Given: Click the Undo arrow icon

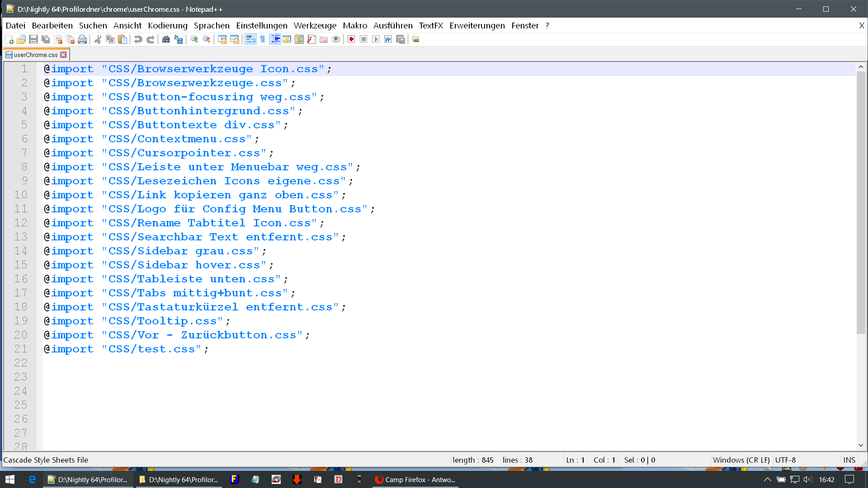Looking at the screenshot, I should click(x=138, y=40).
